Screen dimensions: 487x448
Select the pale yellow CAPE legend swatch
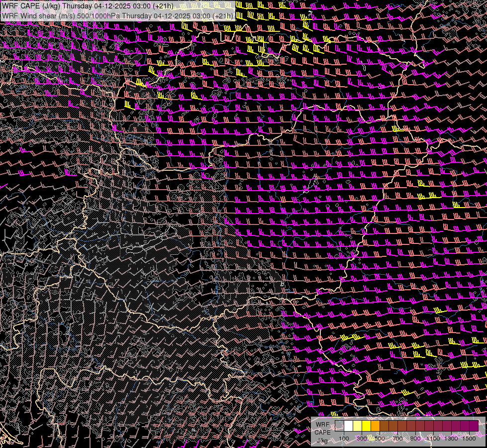358,426
